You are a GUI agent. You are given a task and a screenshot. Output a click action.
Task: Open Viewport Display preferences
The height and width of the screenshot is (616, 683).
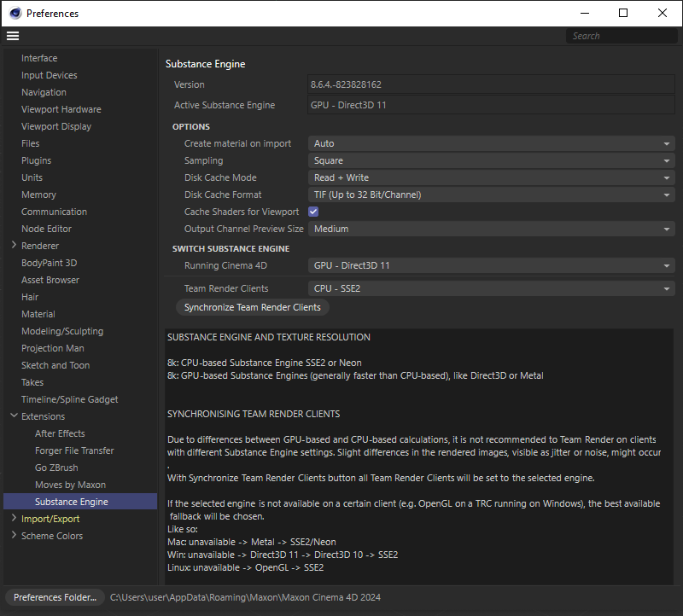pyautogui.click(x=56, y=126)
